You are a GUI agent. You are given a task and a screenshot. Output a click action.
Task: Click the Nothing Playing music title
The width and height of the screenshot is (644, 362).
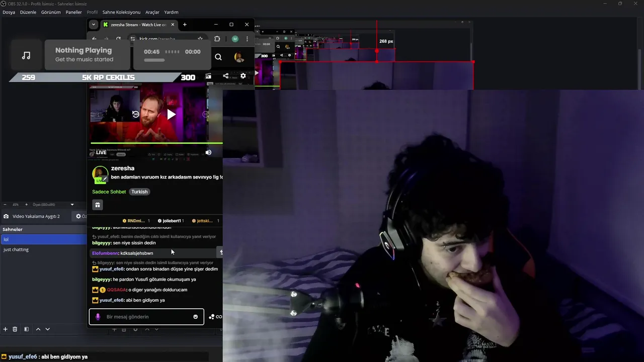(x=84, y=50)
